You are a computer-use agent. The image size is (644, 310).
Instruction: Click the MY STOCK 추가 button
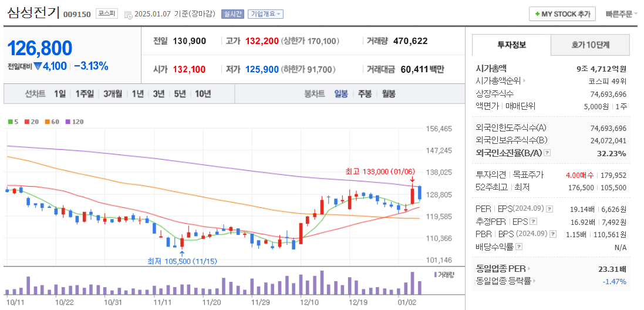562,14
